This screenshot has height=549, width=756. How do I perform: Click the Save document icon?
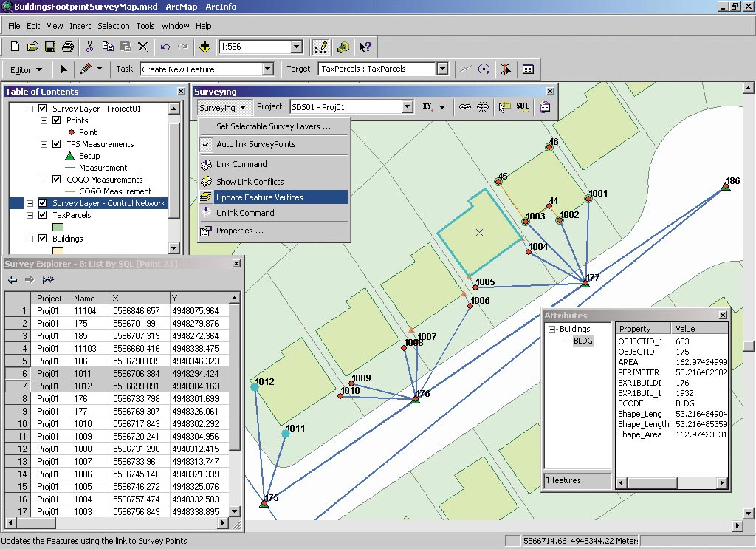(x=50, y=47)
